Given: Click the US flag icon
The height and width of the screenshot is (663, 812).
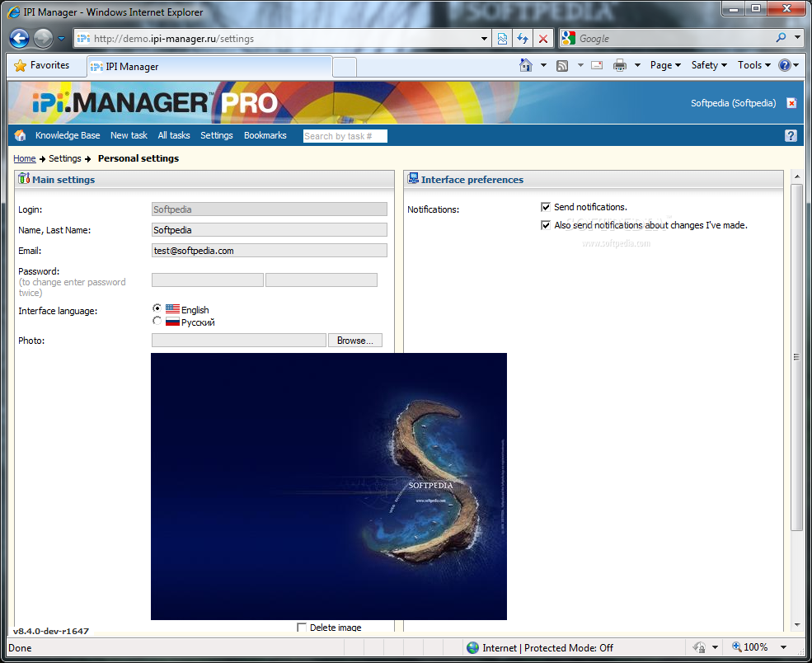Looking at the screenshot, I should [172, 308].
